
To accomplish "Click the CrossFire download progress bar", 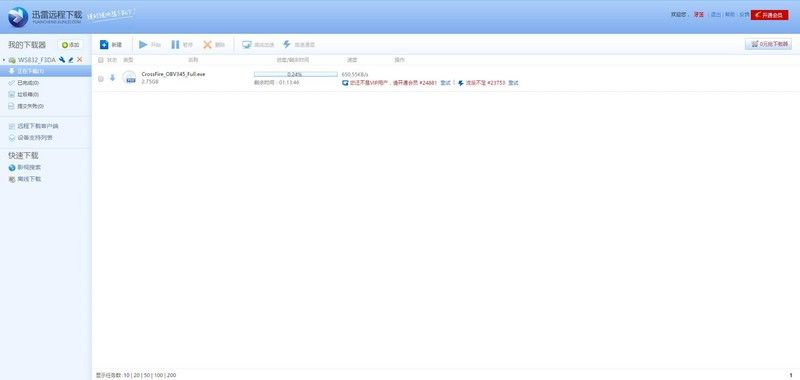I will pos(295,74).
